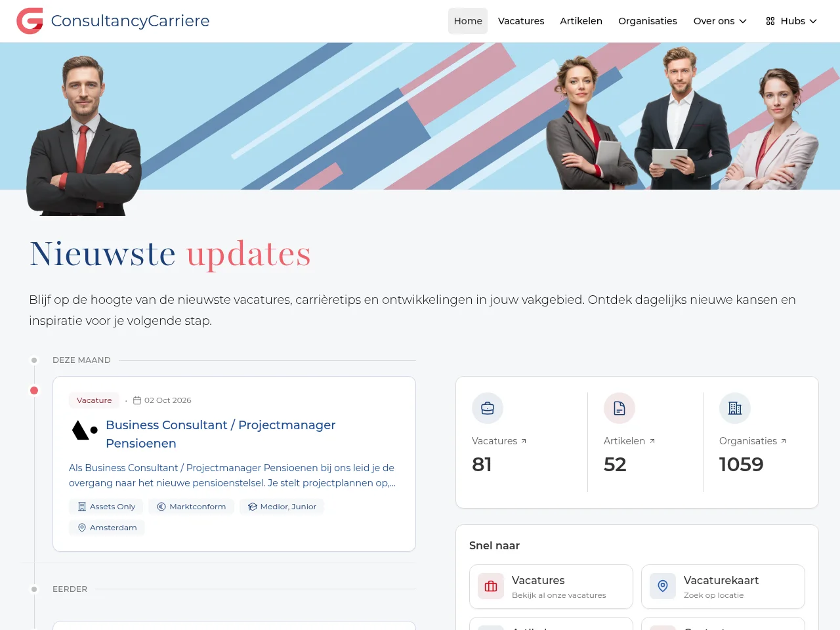Click the Assets Only building icon tag
840x630 pixels.
tap(82, 507)
